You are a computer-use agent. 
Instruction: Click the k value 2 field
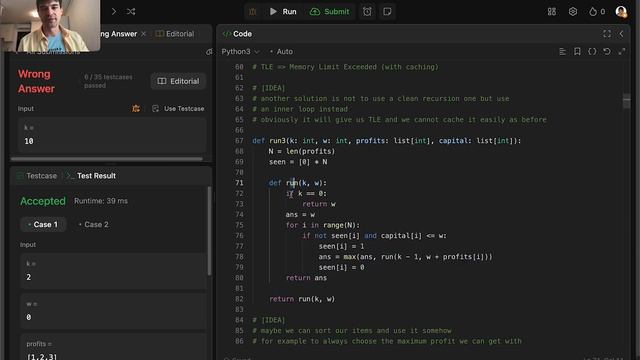[113, 271]
